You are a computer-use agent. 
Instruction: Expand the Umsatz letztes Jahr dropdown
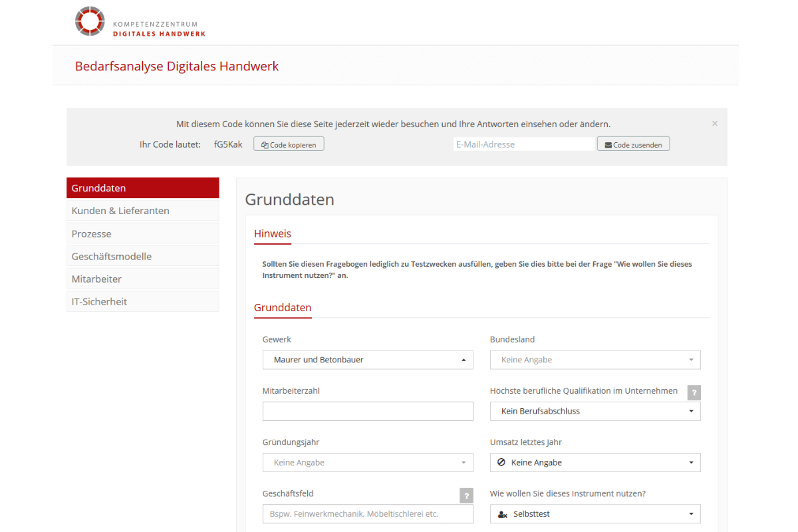coord(595,462)
